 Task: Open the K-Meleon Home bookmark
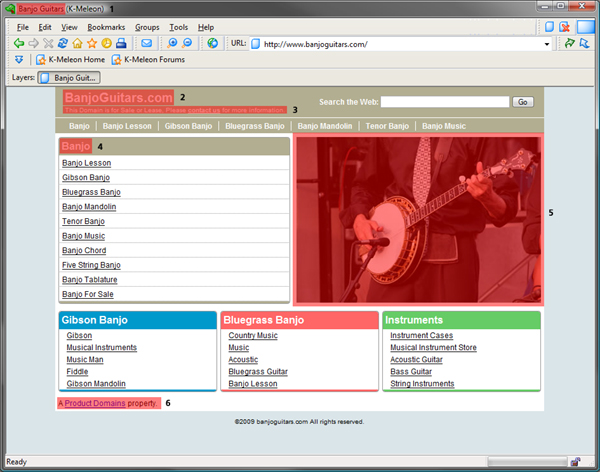coord(70,60)
